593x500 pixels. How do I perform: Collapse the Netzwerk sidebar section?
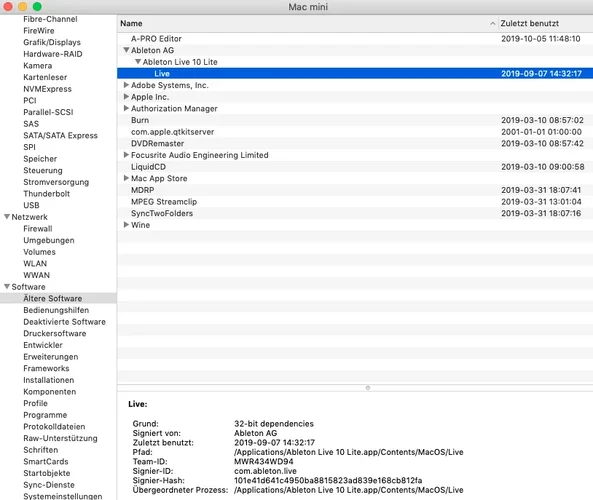tap(7, 217)
